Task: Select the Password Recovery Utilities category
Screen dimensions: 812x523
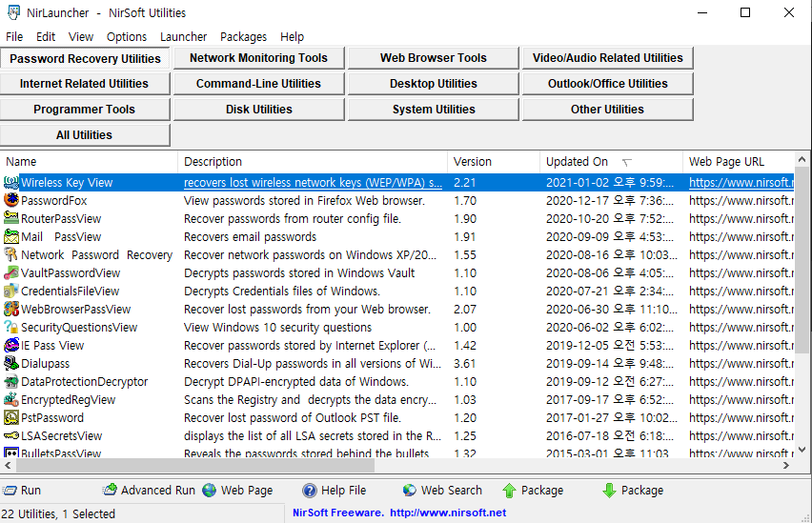Action: point(85,58)
